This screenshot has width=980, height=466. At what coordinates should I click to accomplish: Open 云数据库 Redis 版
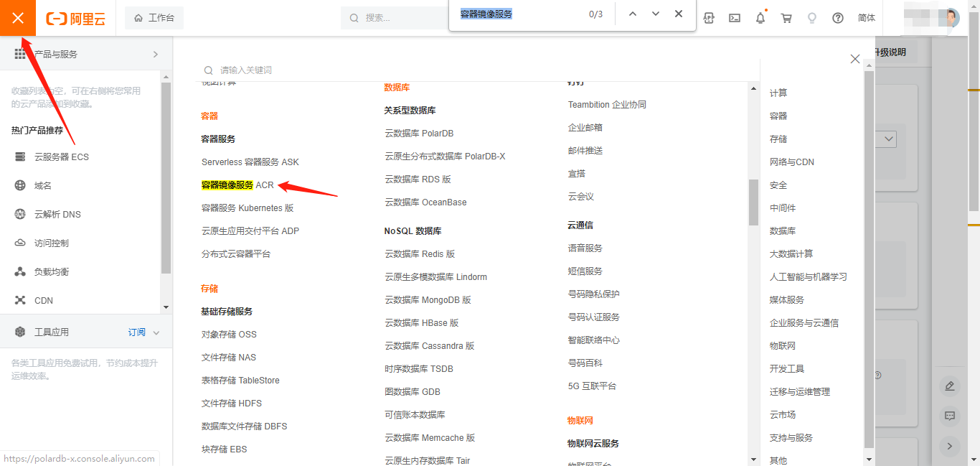[420, 254]
